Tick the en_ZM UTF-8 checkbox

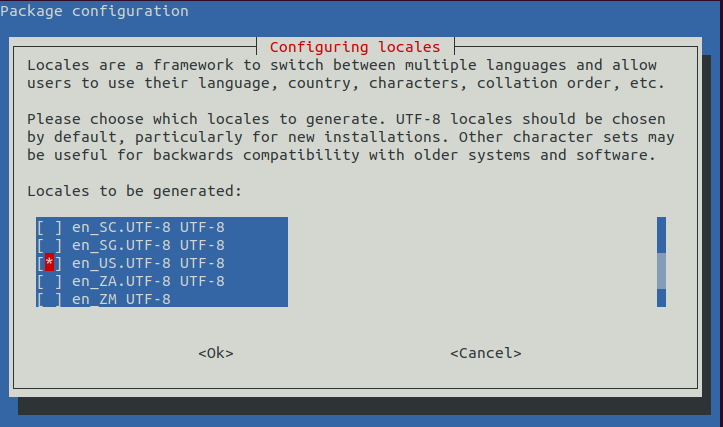[x=49, y=299]
